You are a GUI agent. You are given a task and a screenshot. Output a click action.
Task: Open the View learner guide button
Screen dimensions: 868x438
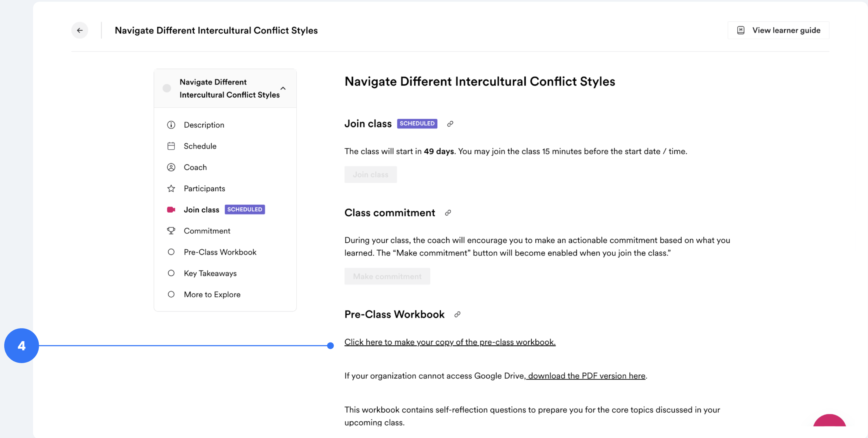(778, 30)
